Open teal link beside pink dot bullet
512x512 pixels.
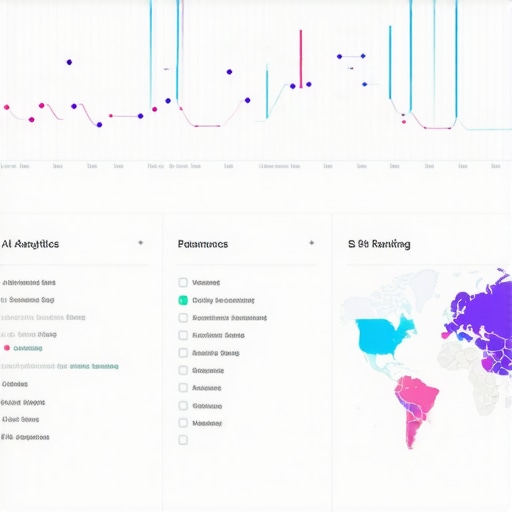click(28, 348)
